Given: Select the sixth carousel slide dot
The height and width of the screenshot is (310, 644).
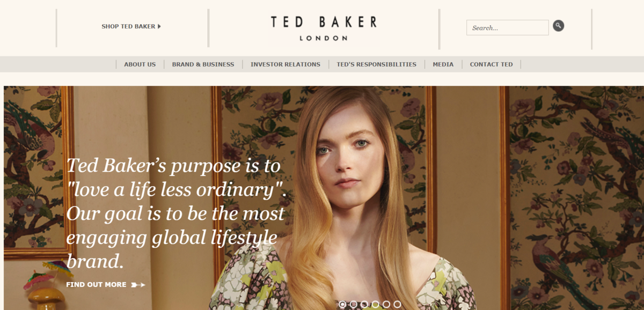Looking at the screenshot, I should (397, 304).
